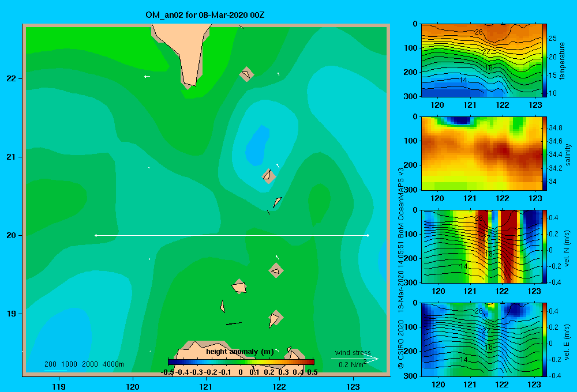Click the 'salinity' axis label
Screen dimensions: 577x392
567,154
